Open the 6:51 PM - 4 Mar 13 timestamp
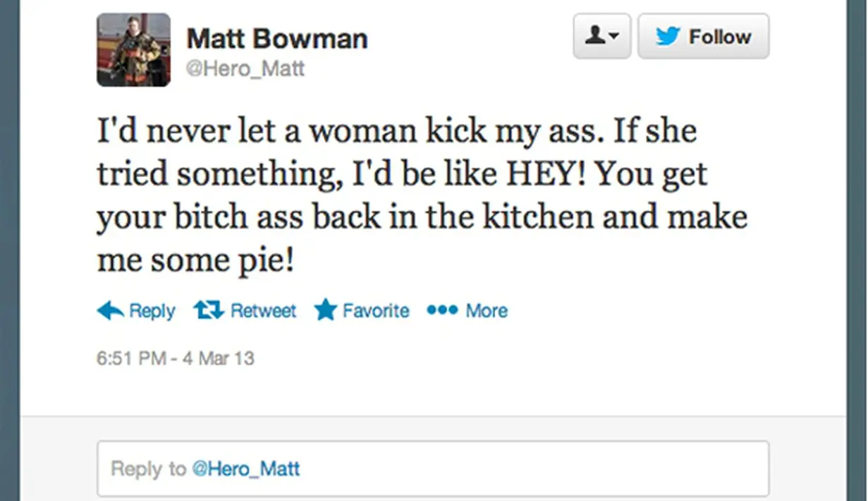868x501 pixels. (175, 358)
